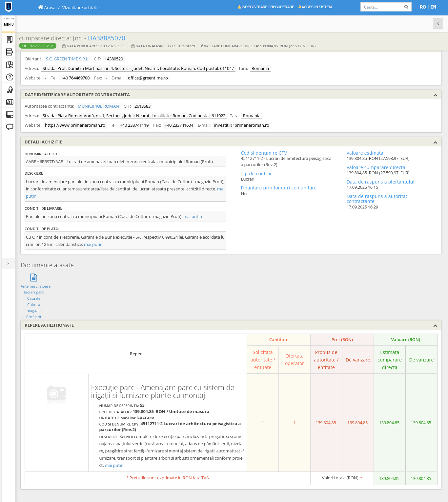Open the catalog shelf sidebar icon

[10, 115]
